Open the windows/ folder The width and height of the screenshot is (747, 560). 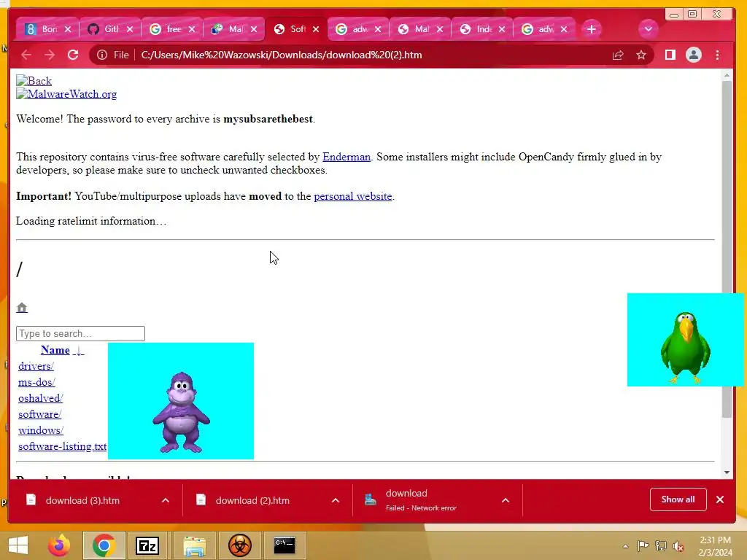[41, 430]
